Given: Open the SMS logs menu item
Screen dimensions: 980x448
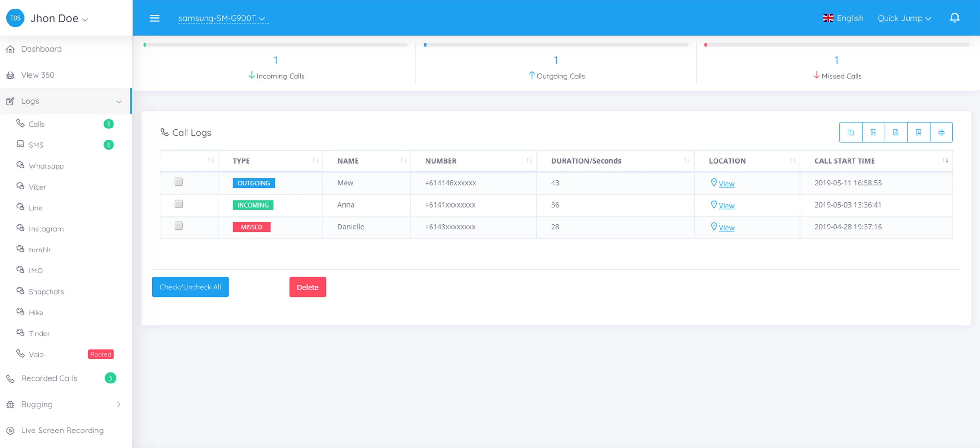Looking at the screenshot, I should 36,145.
